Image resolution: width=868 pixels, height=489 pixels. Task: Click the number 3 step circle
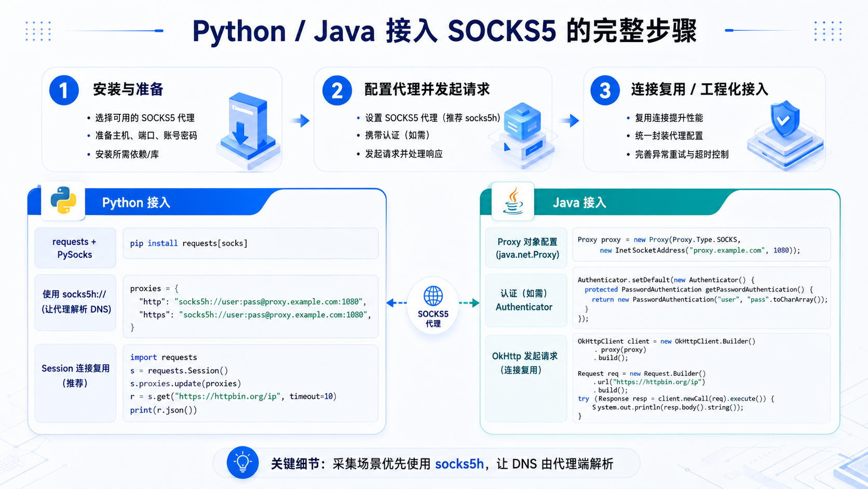tap(605, 90)
